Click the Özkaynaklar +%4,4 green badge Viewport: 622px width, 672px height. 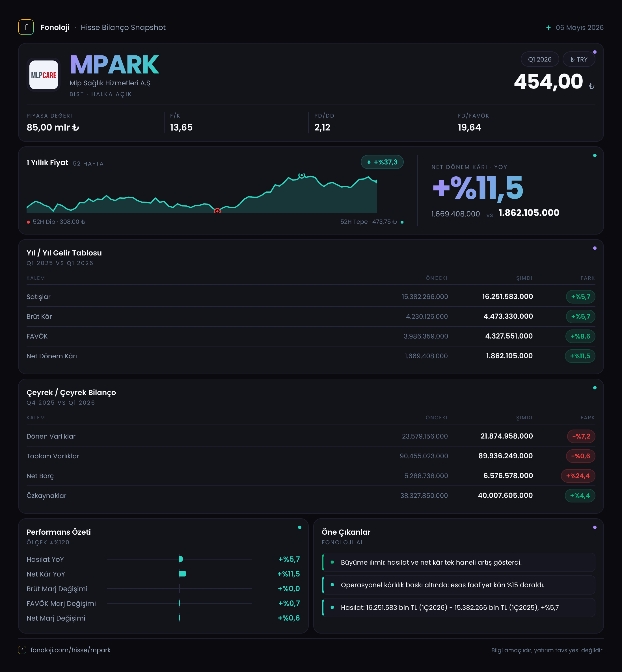pyautogui.click(x=580, y=495)
